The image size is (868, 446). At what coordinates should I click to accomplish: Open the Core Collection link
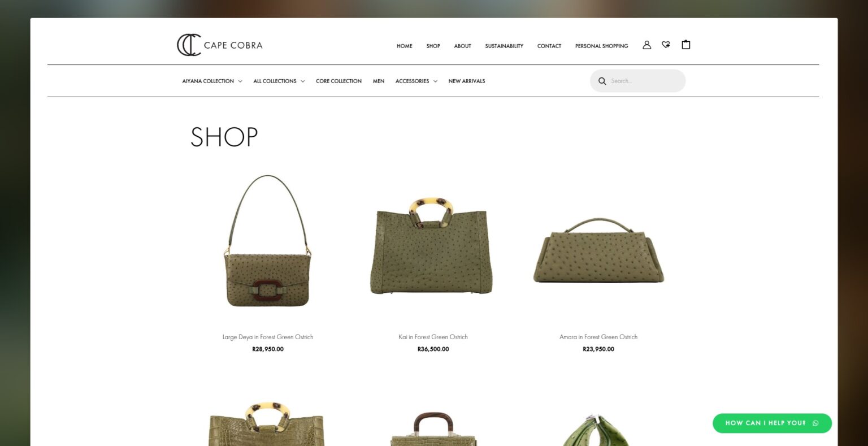coord(338,81)
